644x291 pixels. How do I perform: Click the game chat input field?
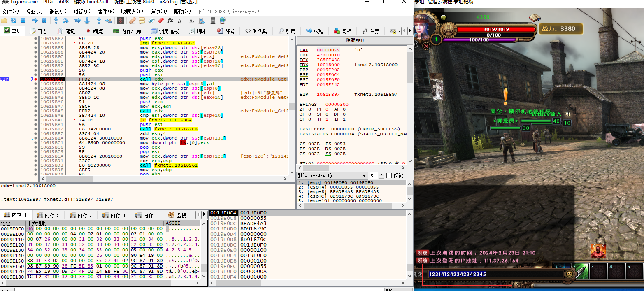495,274
